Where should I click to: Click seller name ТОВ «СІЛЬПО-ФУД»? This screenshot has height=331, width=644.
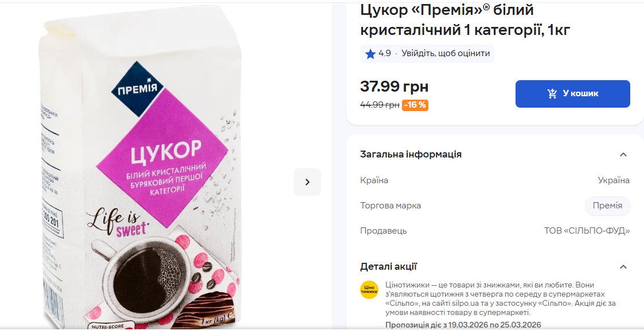(587, 231)
